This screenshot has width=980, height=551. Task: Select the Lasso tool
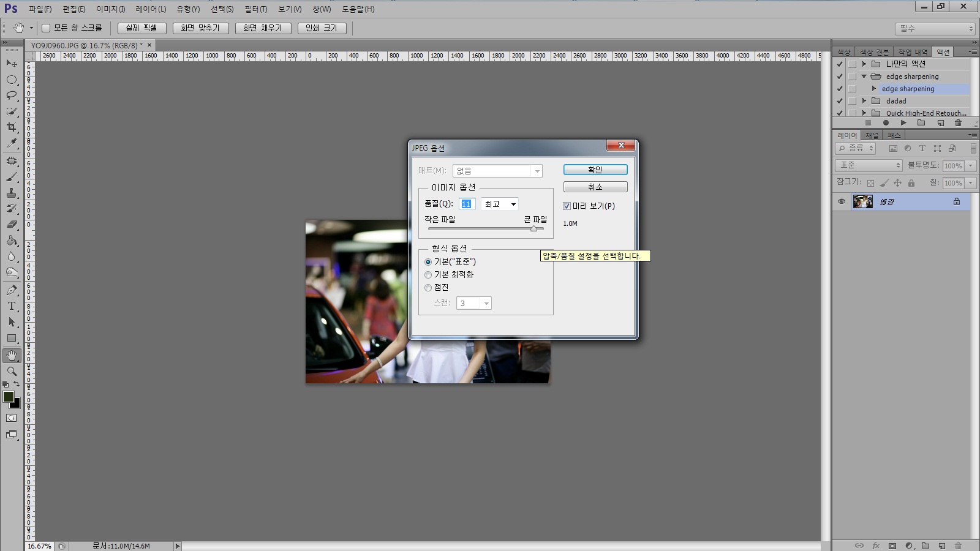(12, 96)
